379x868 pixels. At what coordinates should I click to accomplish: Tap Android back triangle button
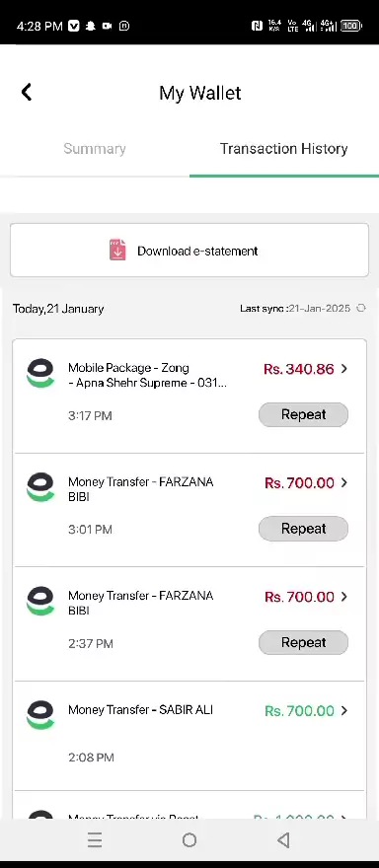(x=283, y=840)
